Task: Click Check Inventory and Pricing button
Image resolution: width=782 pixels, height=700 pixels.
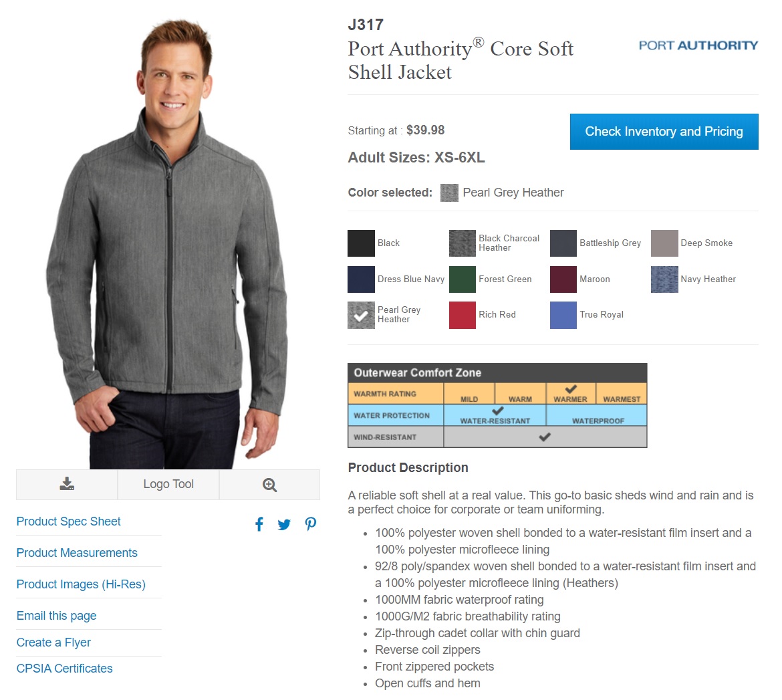Action: click(x=664, y=131)
